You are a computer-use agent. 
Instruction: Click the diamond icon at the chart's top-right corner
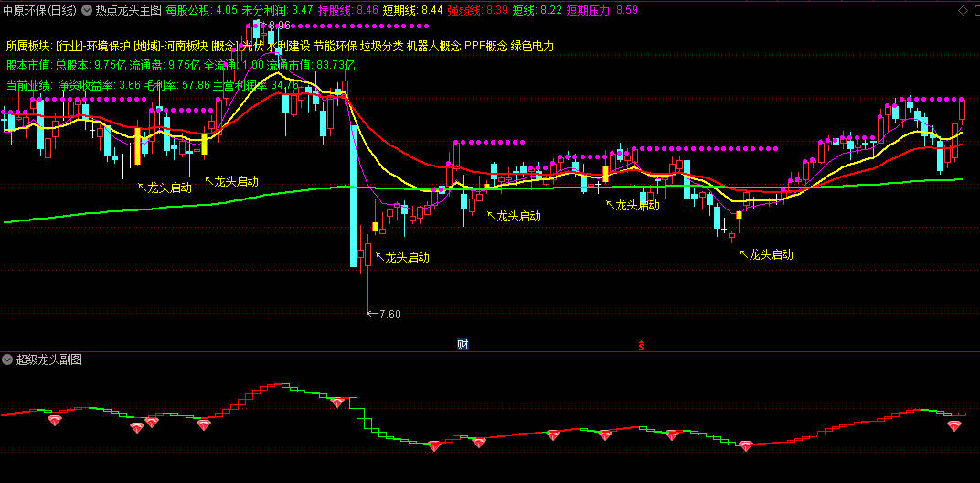[963, 10]
